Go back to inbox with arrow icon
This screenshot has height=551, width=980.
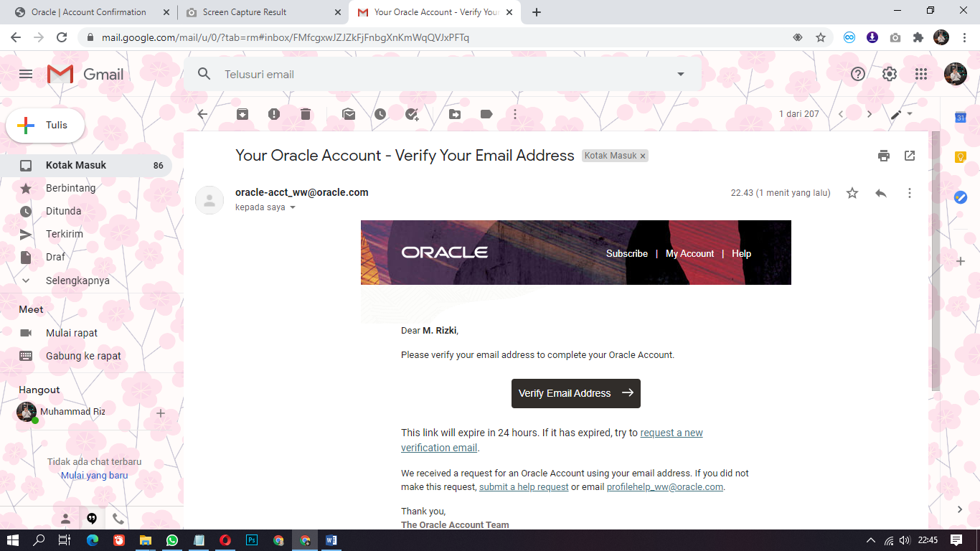202,114
